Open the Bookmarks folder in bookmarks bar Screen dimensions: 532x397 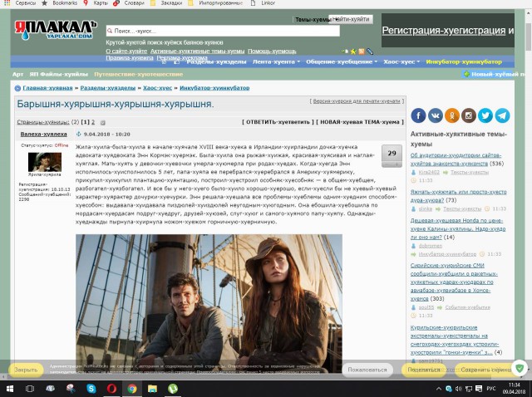click(59, 3)
